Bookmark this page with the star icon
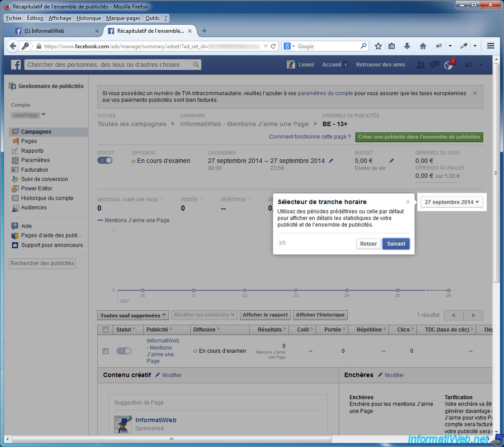This screenshot has height=447, width=504. tap(378, 46)
